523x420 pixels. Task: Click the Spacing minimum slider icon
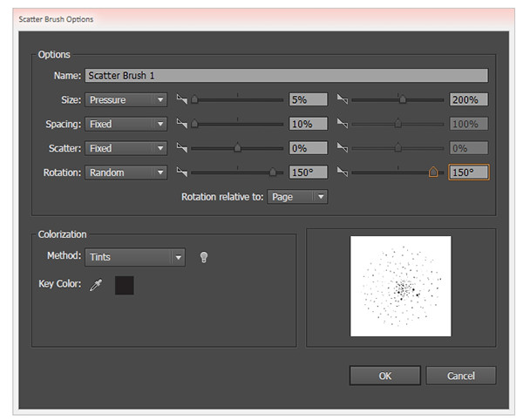tap(182, 125)
